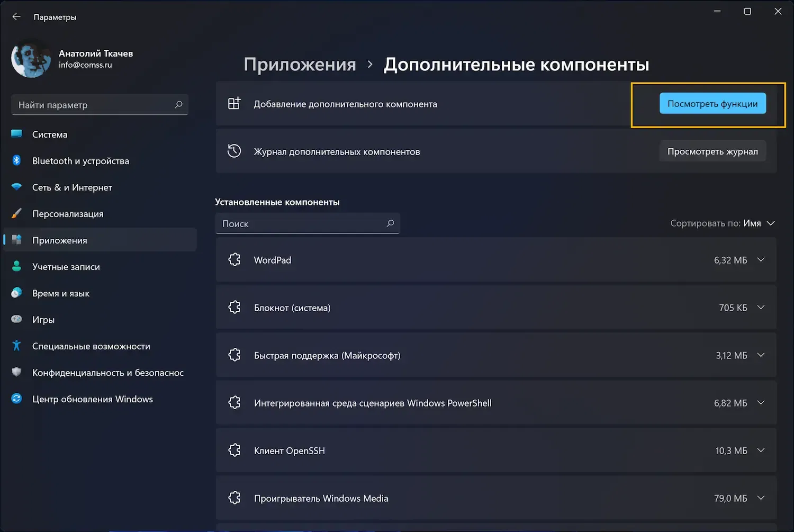Image resolution: width=794 pixels, height=532 pixels.
Task: Click the Приложения apps icon in sidebar
Action: click(x=17, y=240)
